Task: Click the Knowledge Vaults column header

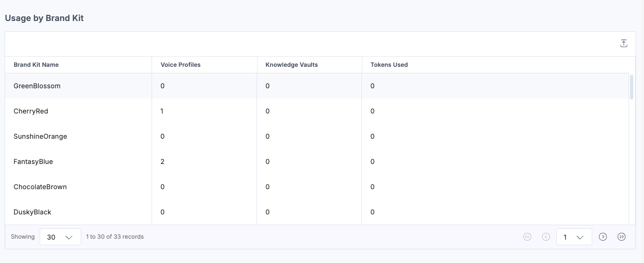Action: coord(291,65)
